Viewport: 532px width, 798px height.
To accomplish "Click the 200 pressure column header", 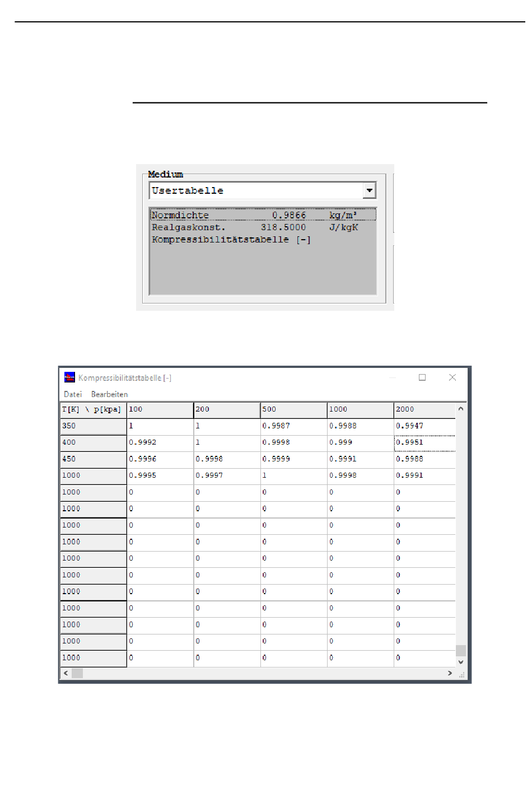I will point(227,410).
